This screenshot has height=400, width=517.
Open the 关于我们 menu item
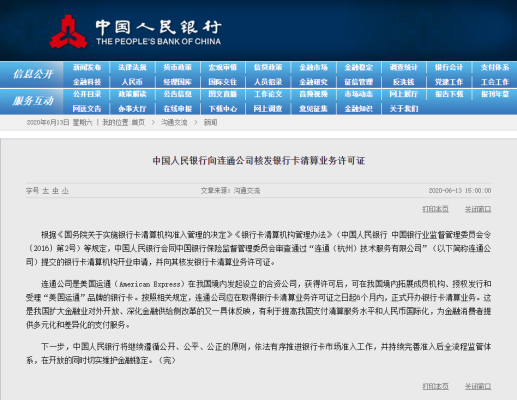pos(404,109)
